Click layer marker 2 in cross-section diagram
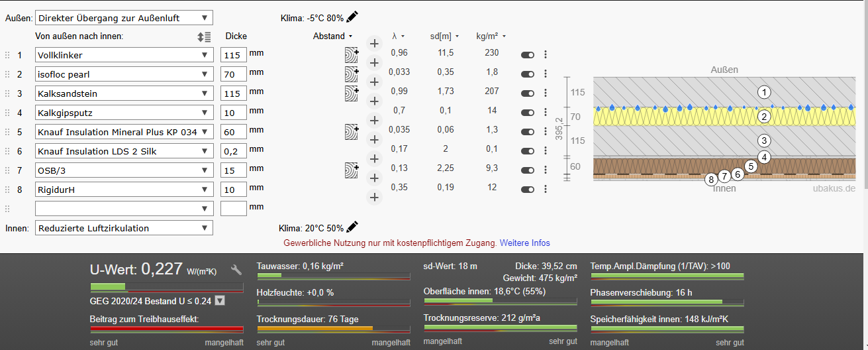 tap(764, 117)
